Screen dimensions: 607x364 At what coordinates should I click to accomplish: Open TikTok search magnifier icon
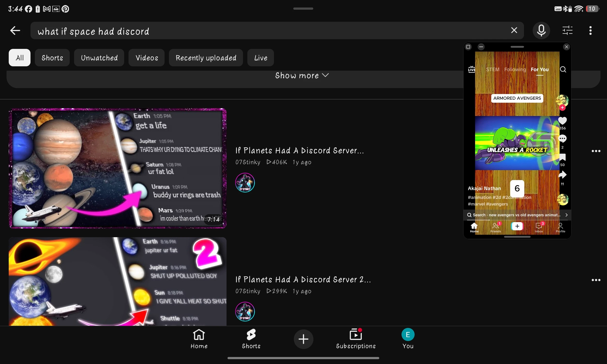click(x=563, y=69)
